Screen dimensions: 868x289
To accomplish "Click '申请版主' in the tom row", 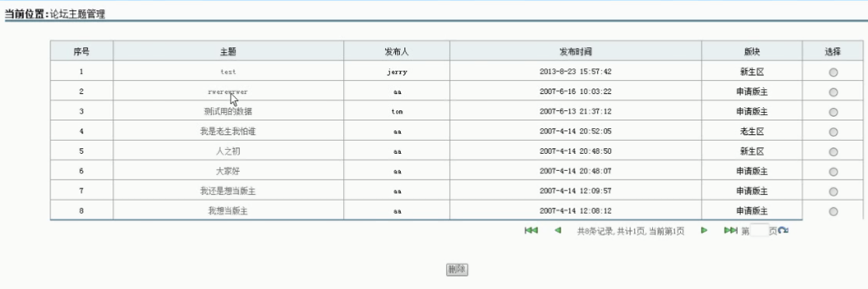I will tap(752, 112).
